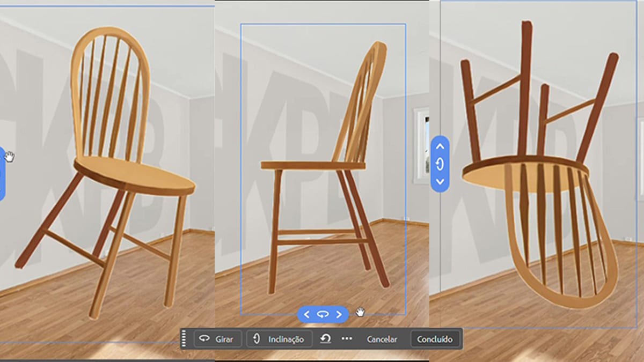Grab the toolbar drag handle grip
This screenshot has height=362, width=644.
click(184, 339)
